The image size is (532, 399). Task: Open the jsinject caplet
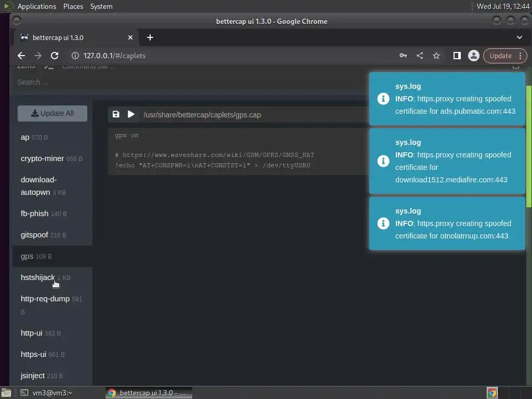tap(52, 376)
